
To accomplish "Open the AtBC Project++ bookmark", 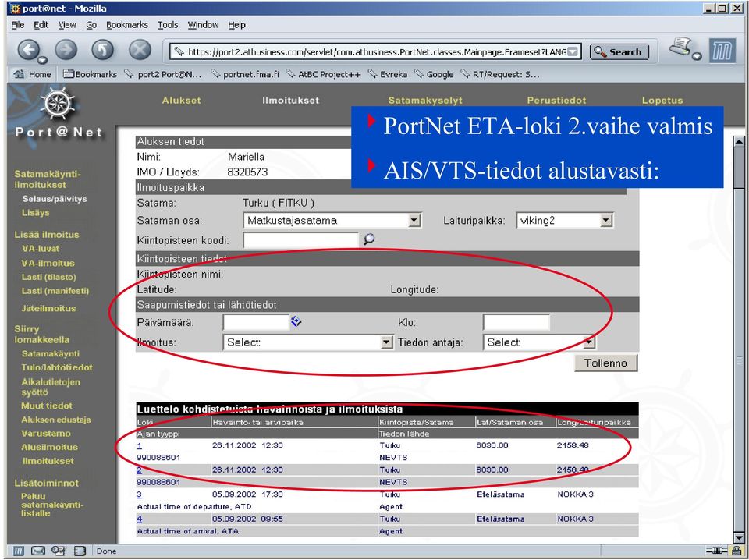I will click(x=323, y=74).
